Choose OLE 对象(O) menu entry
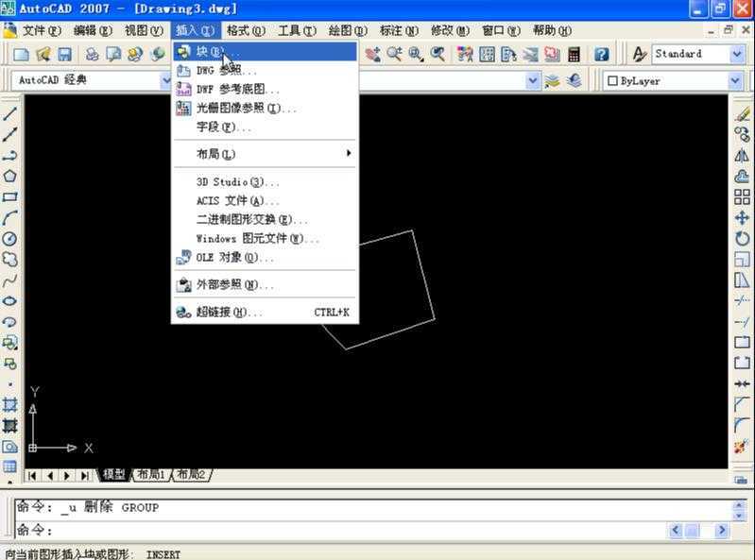 pos(266,258)
